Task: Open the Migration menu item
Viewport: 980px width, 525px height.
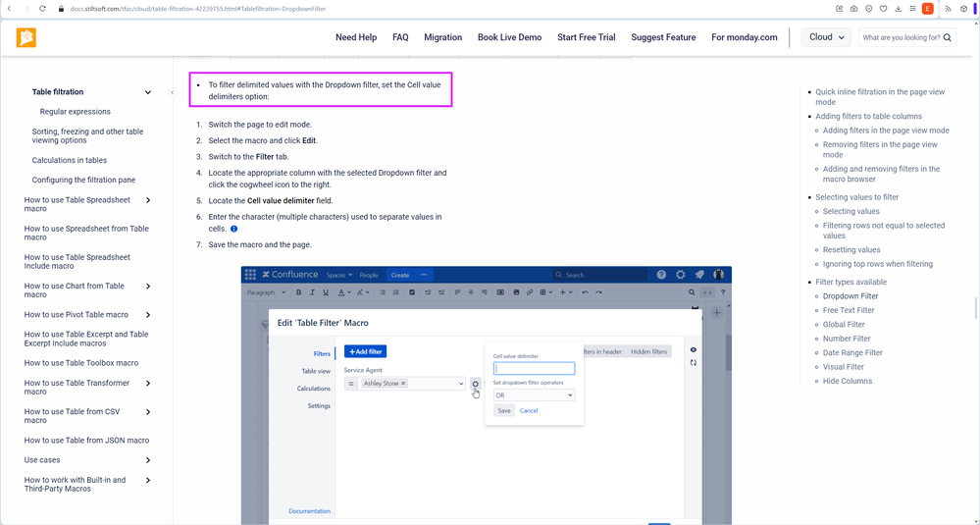Action: 443,37
